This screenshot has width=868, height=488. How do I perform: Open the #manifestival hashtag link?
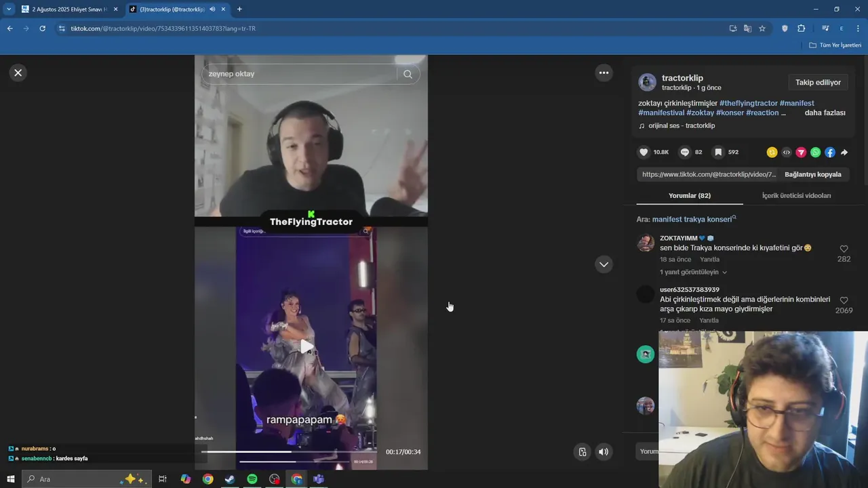pyautogui.click(x=661, y=113)
